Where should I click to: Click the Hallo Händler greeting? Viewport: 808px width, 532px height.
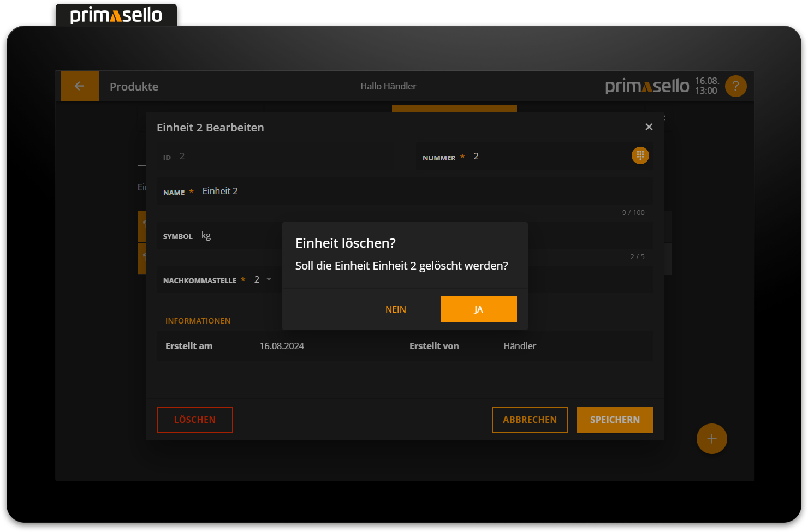tap(388, 86)
